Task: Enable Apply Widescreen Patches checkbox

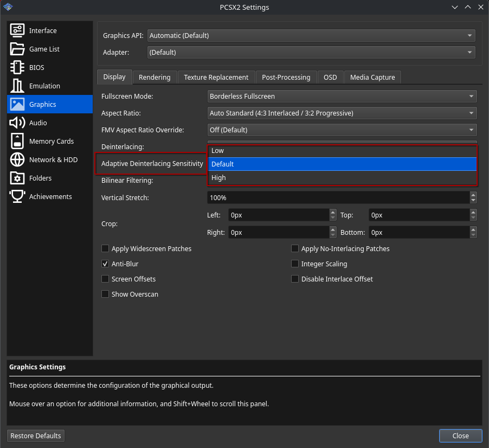Action: pyautogui.click(x=105, y=249)
